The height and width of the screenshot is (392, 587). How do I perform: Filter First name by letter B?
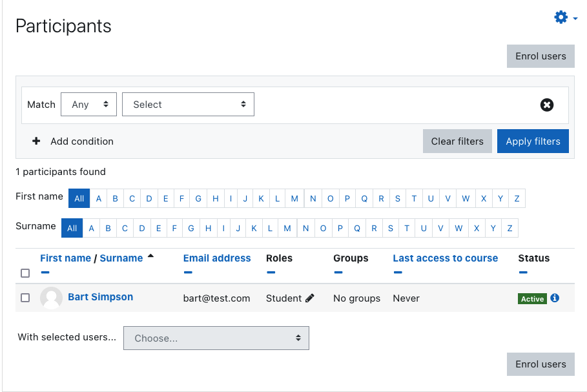116,198
